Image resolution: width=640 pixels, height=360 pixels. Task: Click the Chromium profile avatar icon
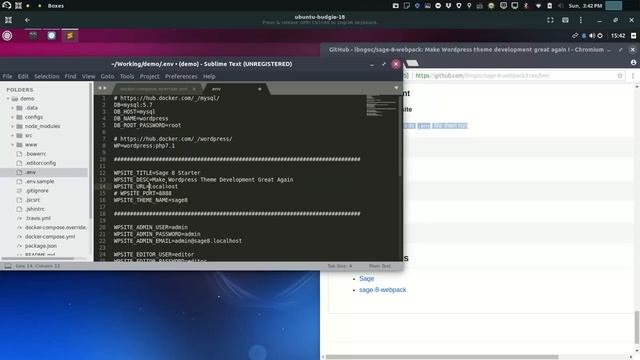[x=633, y=62]
